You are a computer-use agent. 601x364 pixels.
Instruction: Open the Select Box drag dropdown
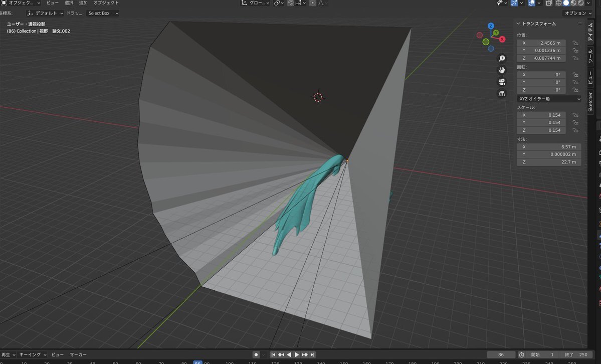[x=102, y=13]
